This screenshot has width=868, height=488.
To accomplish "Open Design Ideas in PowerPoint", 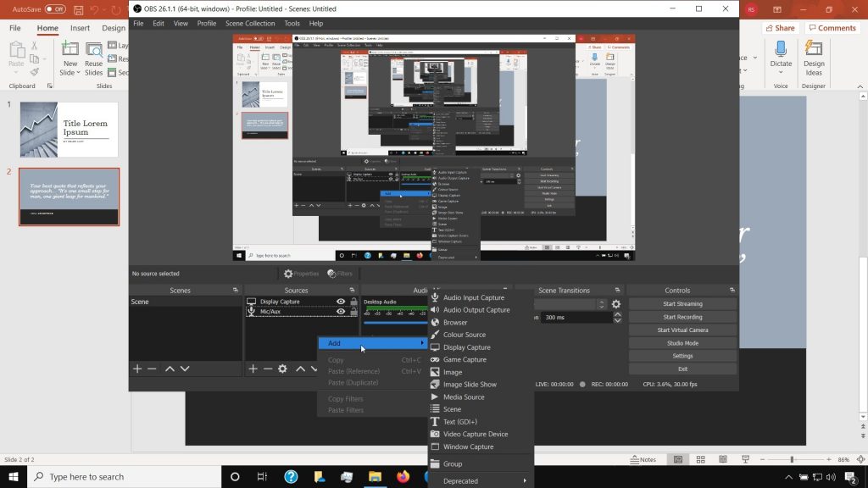I will 814,58.
